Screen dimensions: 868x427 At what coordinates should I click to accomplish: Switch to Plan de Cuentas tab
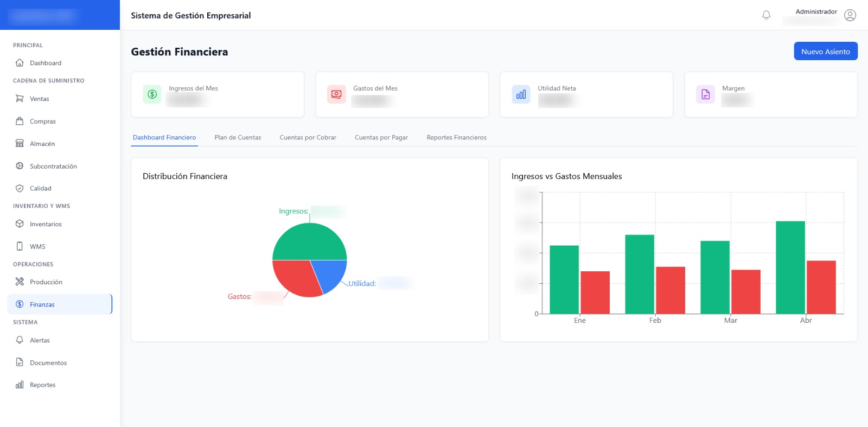pyautogui.click(x=238, y=138)
